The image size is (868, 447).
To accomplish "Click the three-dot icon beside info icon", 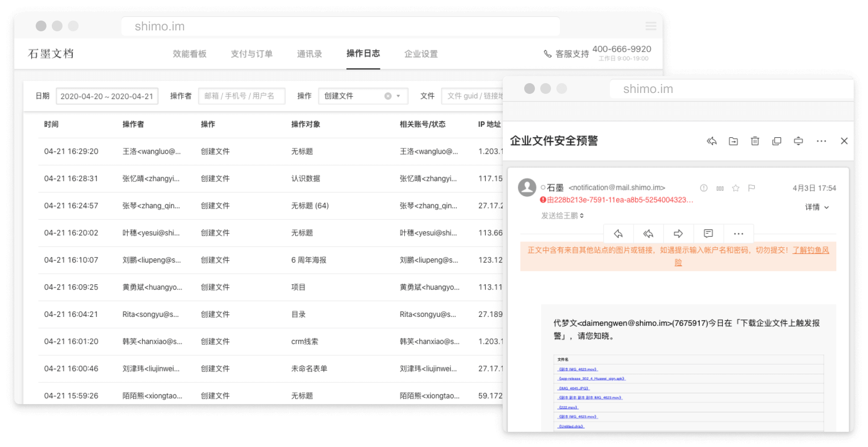I will (720, 189).
